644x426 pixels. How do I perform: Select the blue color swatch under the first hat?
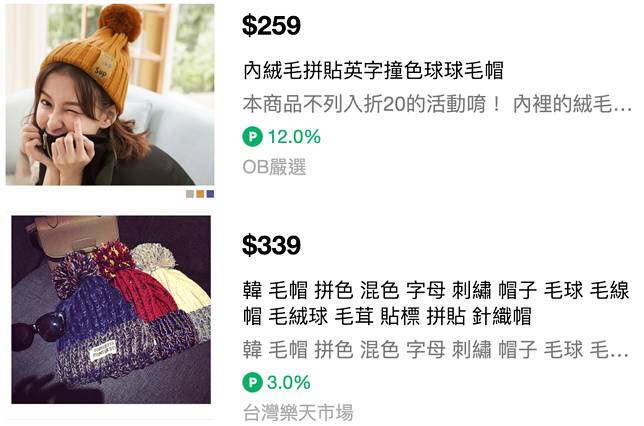pos(210,194)
